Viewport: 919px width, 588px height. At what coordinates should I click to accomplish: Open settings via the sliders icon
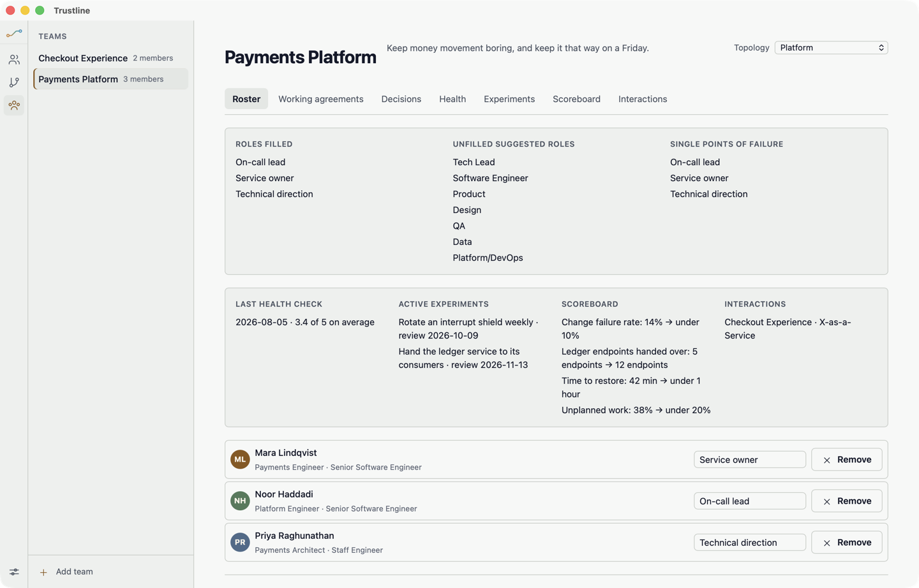pos(14,572)
